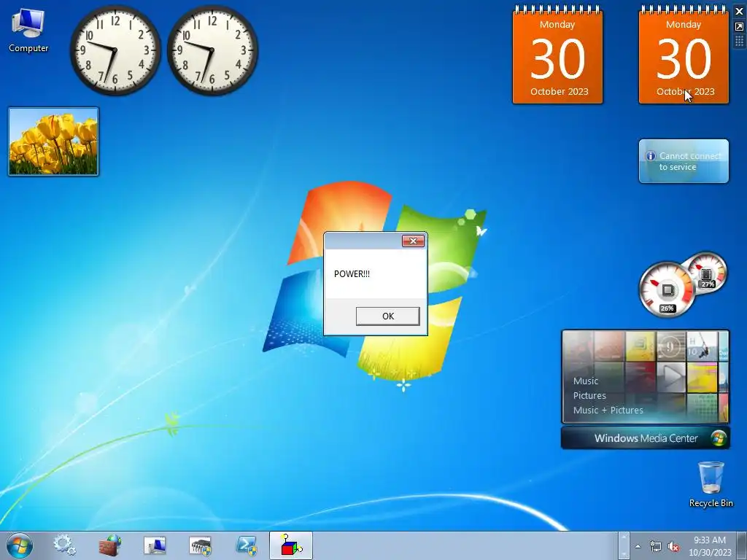Click the info icon on weather gadget
Image resolution: width=747 pixels, height=560 pixels.
pos(650,156)
